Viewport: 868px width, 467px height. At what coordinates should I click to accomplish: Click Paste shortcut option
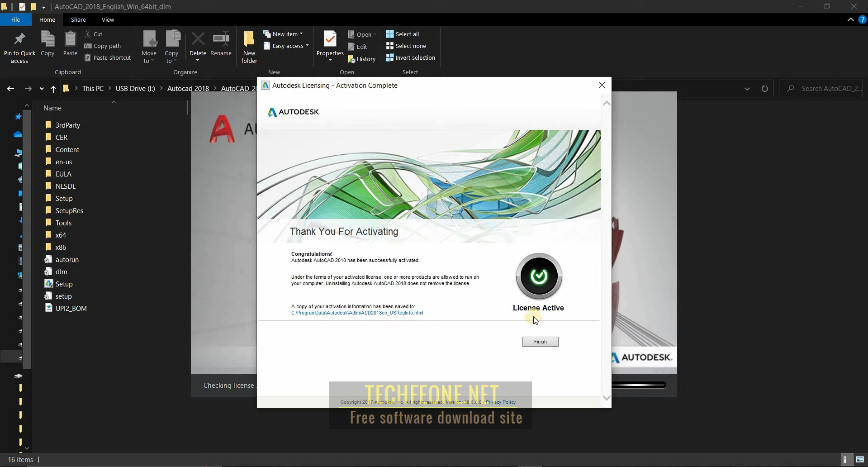click(x=108, y=57)
